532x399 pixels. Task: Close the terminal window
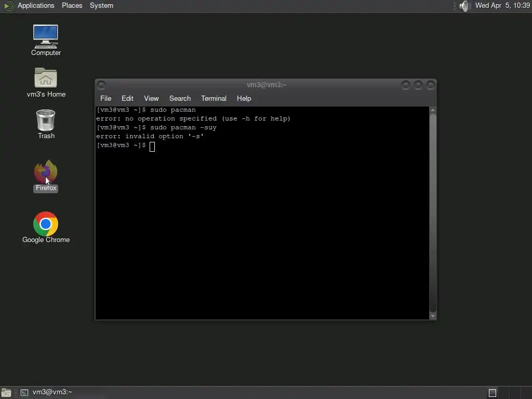431,85
